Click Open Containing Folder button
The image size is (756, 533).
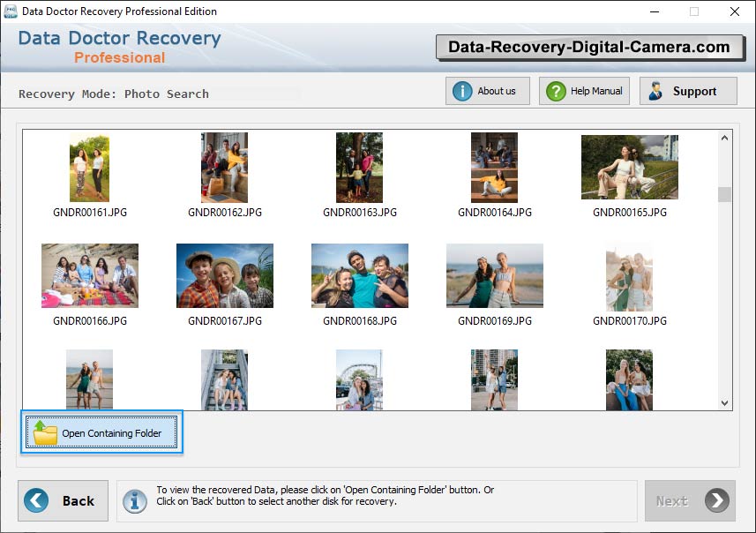[x=101, y=432]
